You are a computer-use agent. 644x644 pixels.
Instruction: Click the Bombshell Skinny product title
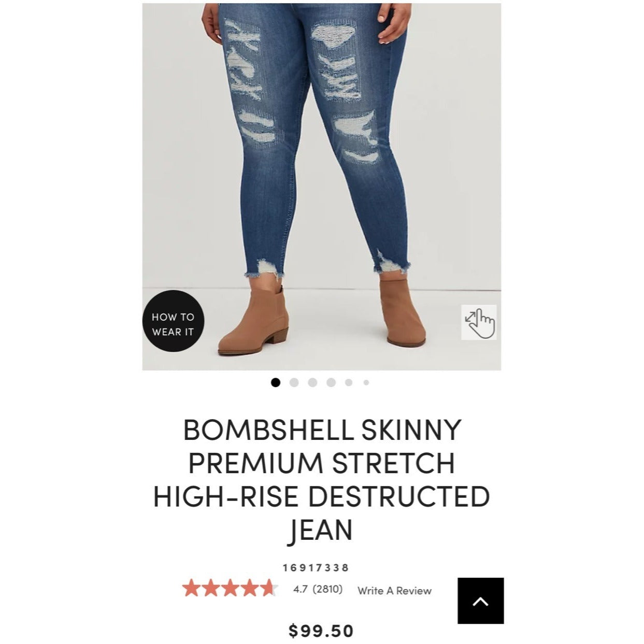click(x=322, y=480)
